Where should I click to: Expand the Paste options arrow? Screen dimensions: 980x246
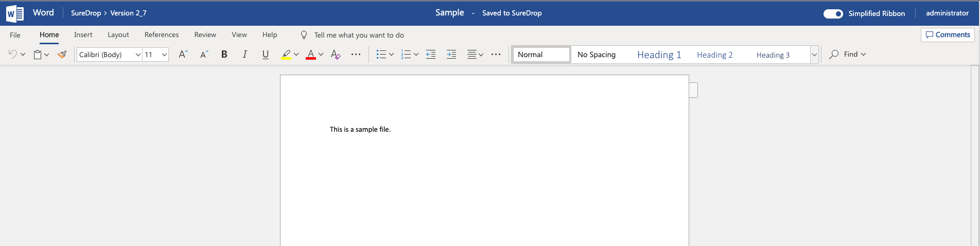(47, 55)
